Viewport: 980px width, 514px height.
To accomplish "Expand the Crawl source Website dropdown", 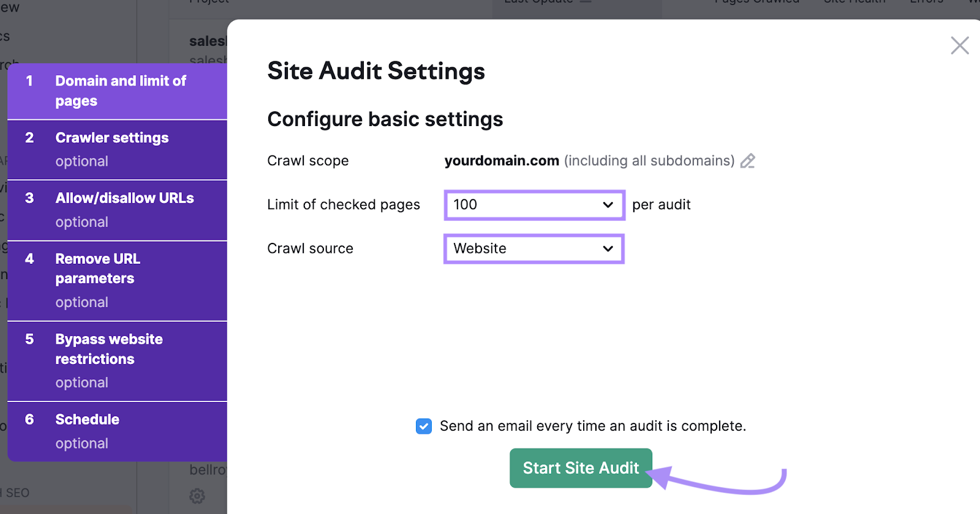I will pyautogui.click(x=533, y=249).
